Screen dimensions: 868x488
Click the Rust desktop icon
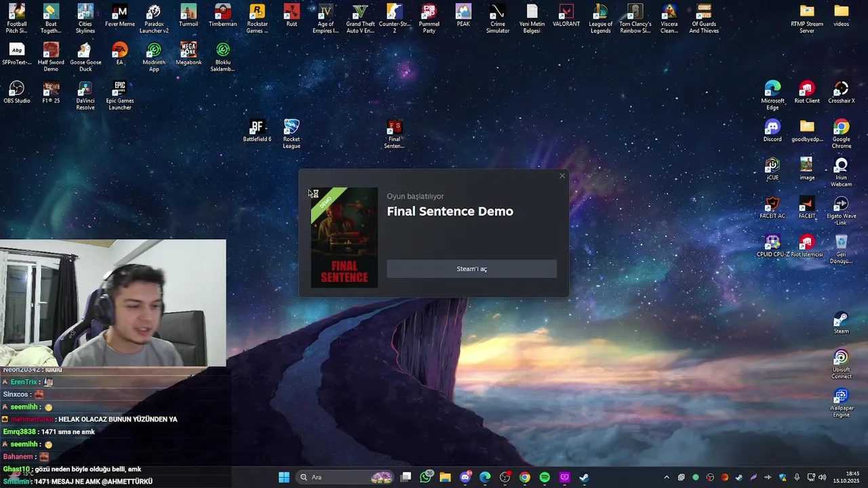tap(292, 16)
